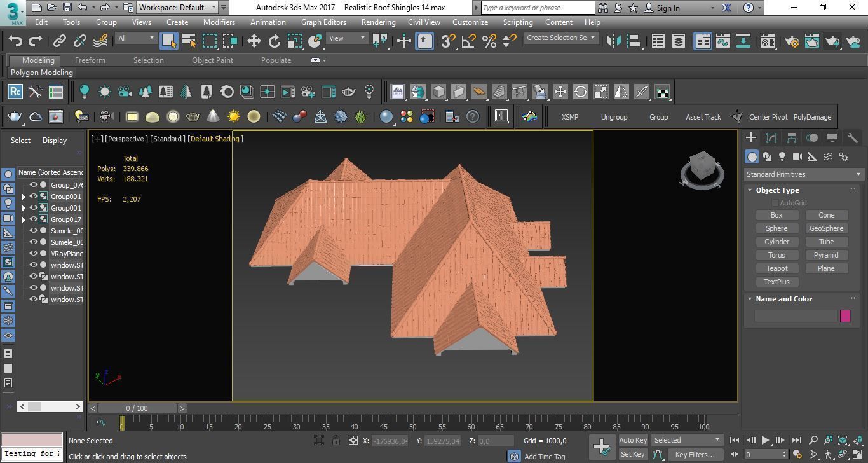Open the Material Editor
Image resolution: width=868 pixels, height=463 pixels.
(768, 41)
